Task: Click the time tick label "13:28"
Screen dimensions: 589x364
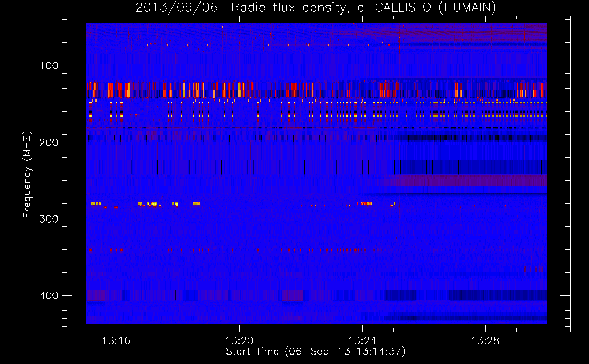Action: 485,341
